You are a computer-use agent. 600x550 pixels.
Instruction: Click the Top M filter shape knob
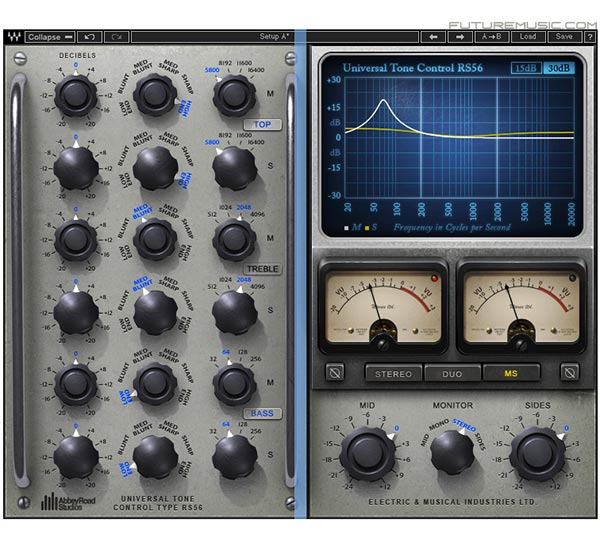coord(155,95)
